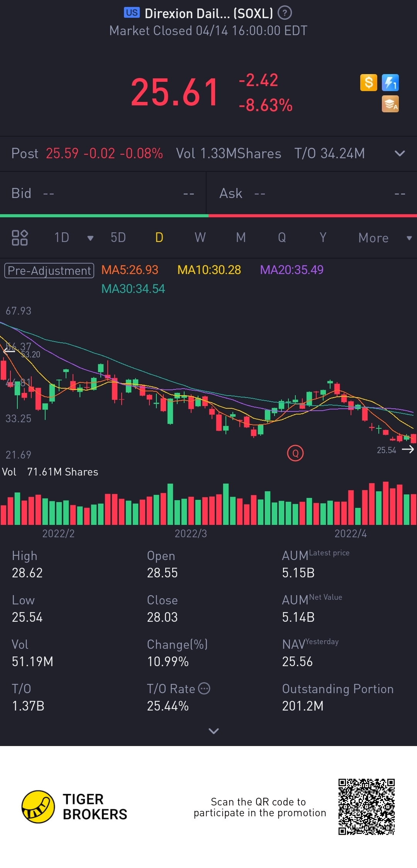Switch to the 5D chart tab
The height and width of the screenshot is (868, 417).
click(x=118, y=237)
